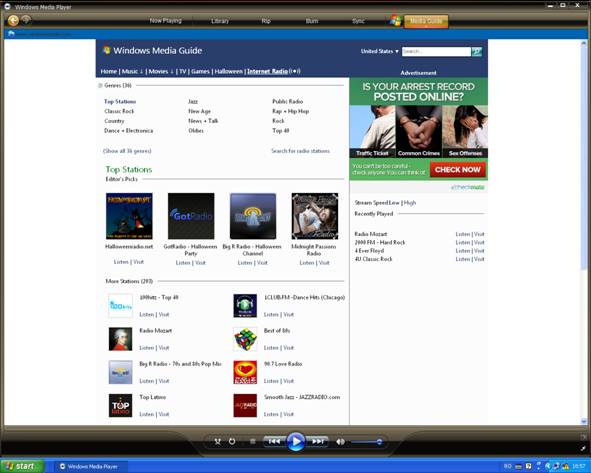
Task: Click the 90.7 Love Radio icon
Action: pyautogui.click(x=245, y=372)
